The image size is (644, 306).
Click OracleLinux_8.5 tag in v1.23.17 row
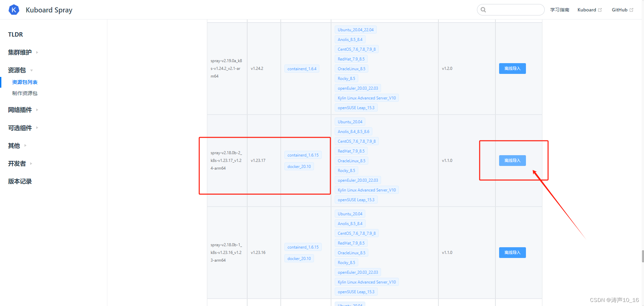pos(352,161)
